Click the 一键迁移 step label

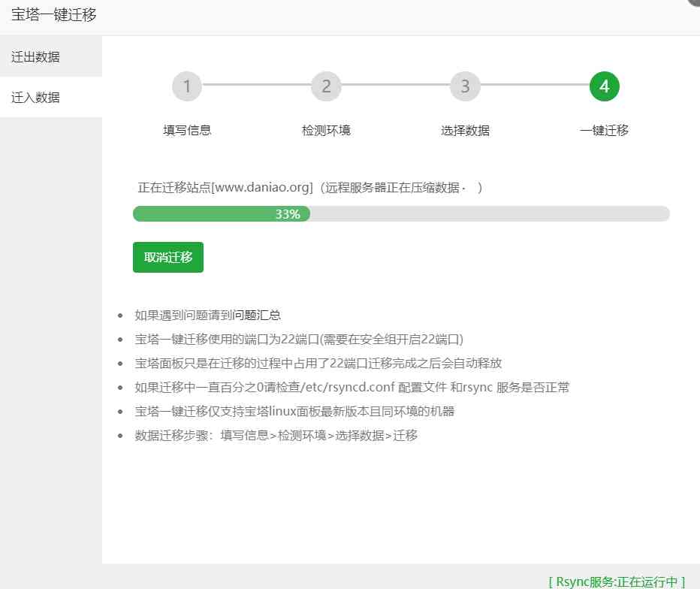coord(605,131)
